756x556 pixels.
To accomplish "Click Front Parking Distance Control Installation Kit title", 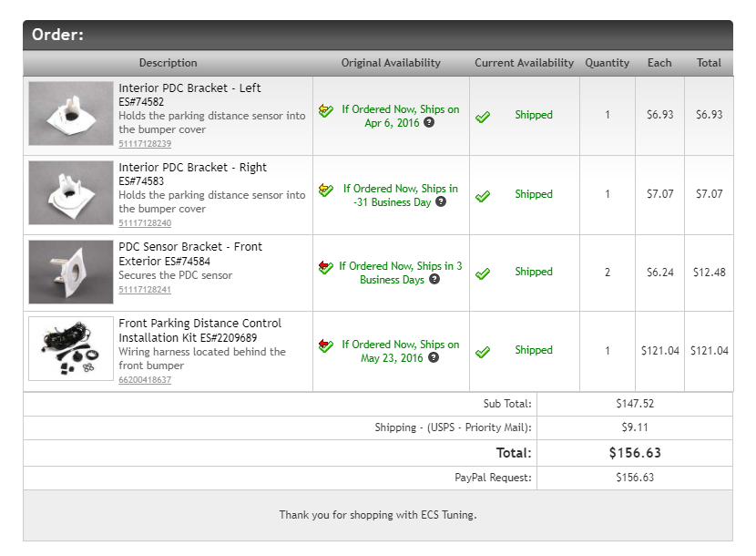I will (200, 330).
